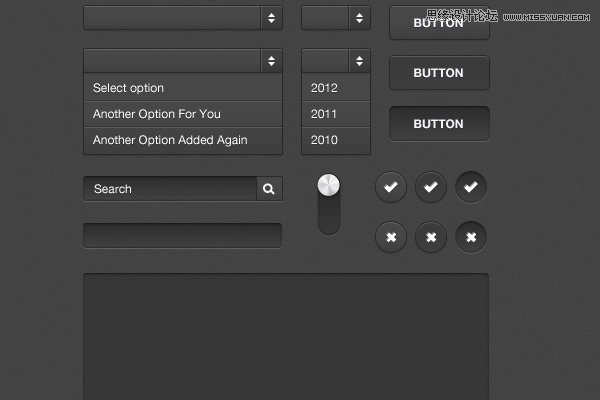The width and height of the screenshot is (600, 400).
Task: Click the first X circle icon
Action: pyautogui.click(x=391, y=237)
